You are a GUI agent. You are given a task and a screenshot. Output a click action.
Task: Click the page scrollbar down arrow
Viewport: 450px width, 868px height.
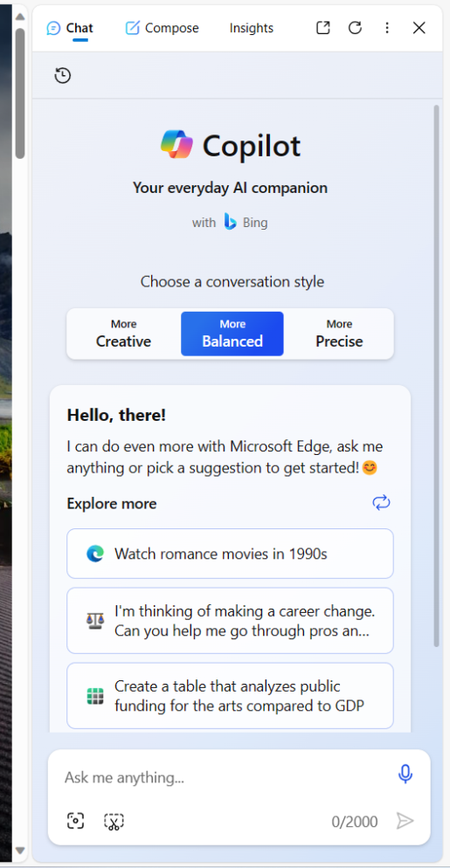20,851
